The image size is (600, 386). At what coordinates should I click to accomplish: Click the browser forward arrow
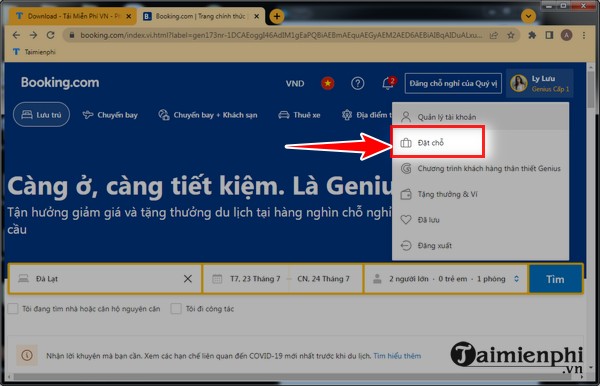tap(34, 35)
